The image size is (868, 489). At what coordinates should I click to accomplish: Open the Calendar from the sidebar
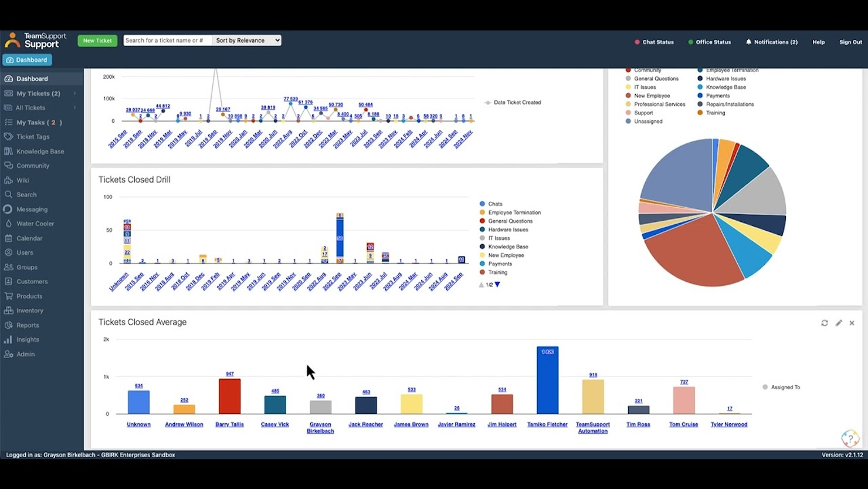(28, 238)
